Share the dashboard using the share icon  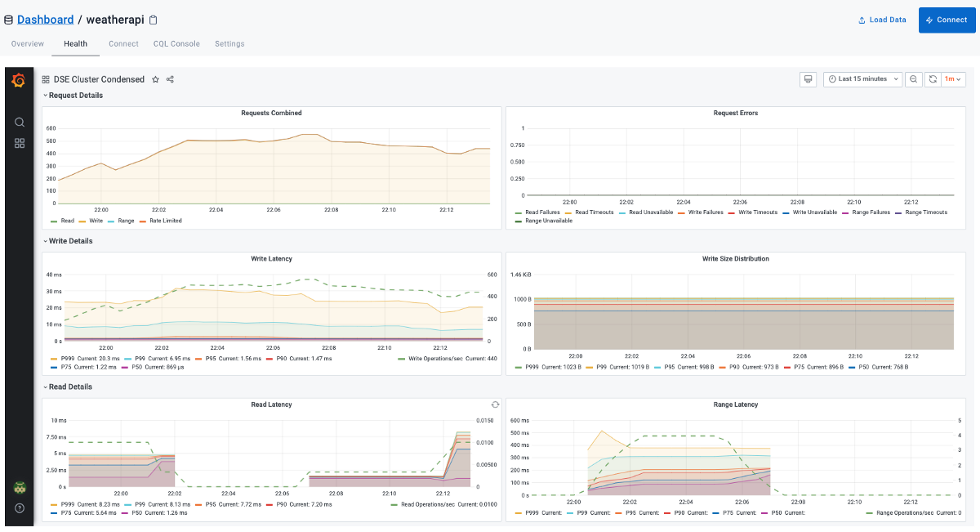(x=170, y=79)
